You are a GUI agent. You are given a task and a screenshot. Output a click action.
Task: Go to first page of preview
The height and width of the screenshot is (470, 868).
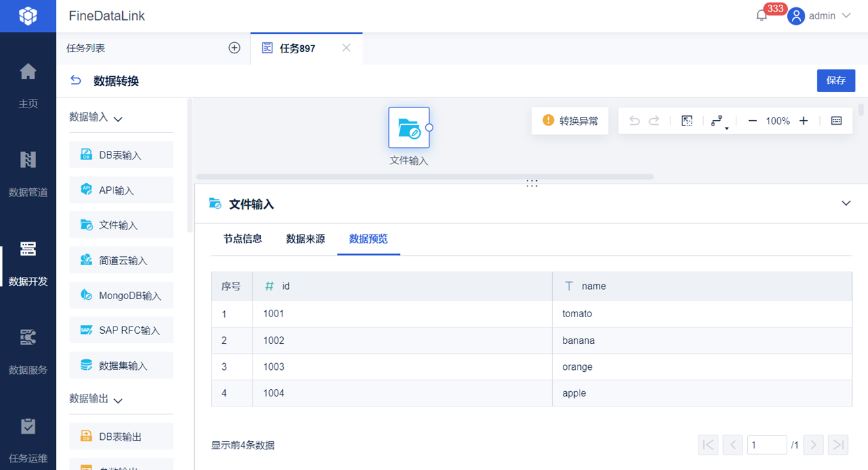[x=708, y=445]
